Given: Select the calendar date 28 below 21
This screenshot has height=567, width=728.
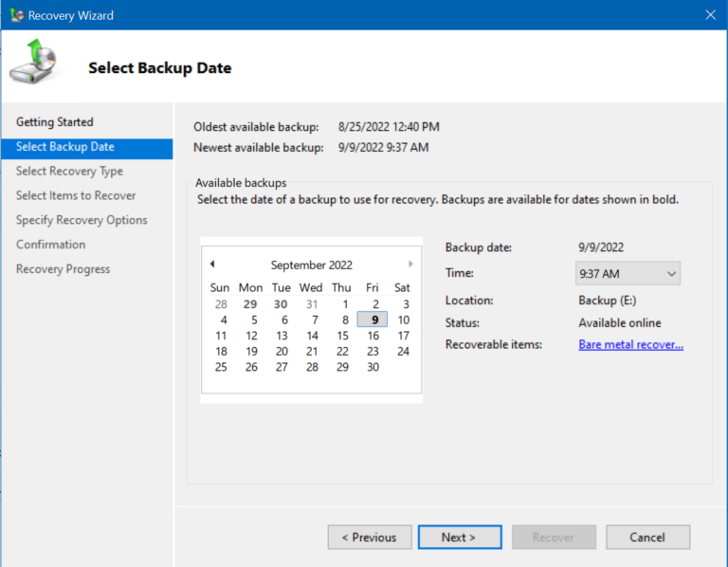Looking at the screenshot, I should pos(312,367).
